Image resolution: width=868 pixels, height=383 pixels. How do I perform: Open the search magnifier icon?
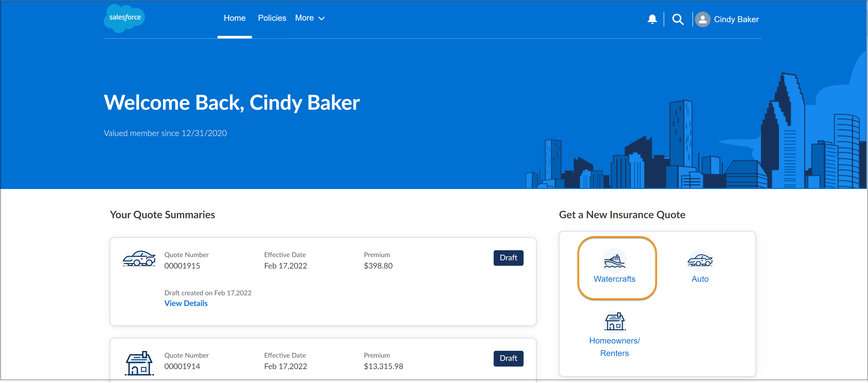(x=678, y=19)
